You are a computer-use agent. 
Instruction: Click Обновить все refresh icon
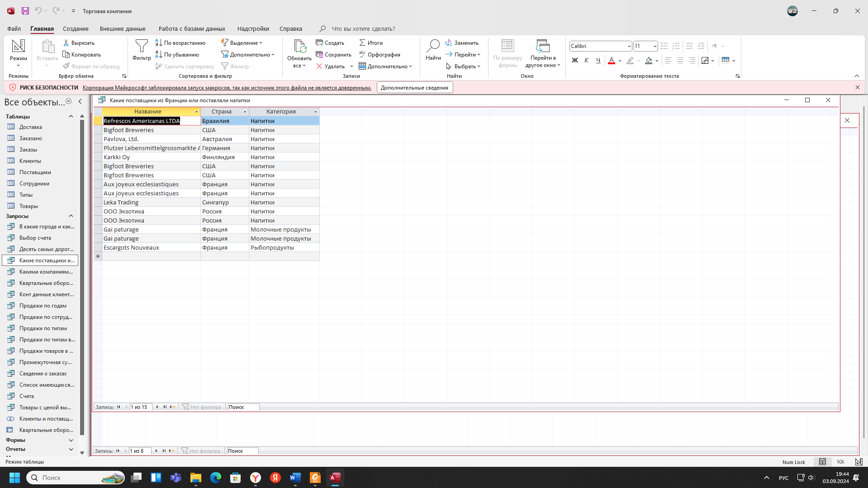[x=299, y=53]
